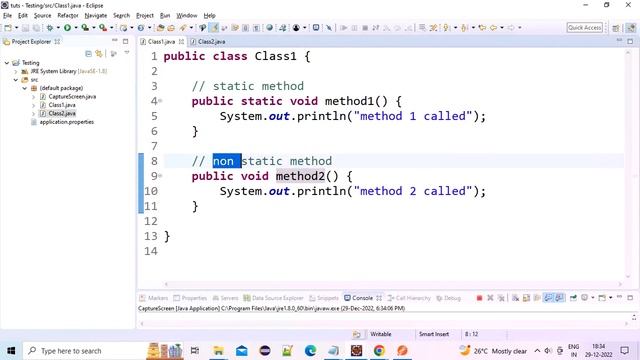The height and width of the screenshot is (360, 640).
Task: Click the Previous Annotation toolbar icon
Action: (464, 28)
